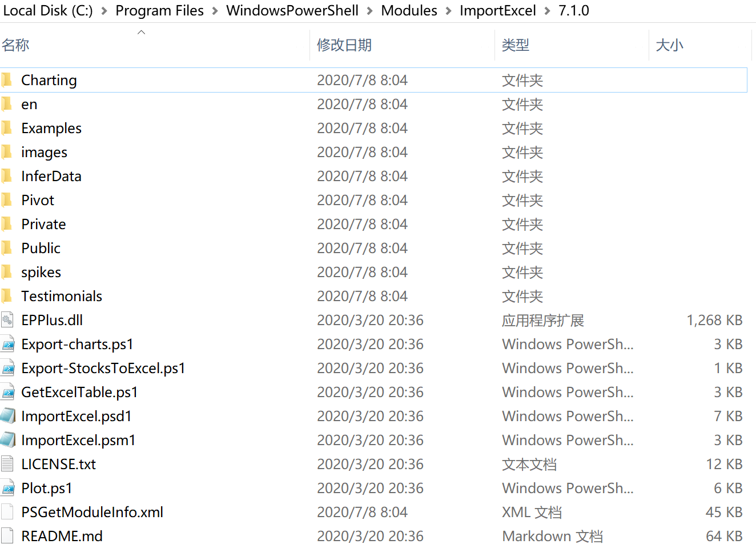Click the PSGetModuleInfo.xml file icon
This screenshot has height=556, width=756.
8,512
